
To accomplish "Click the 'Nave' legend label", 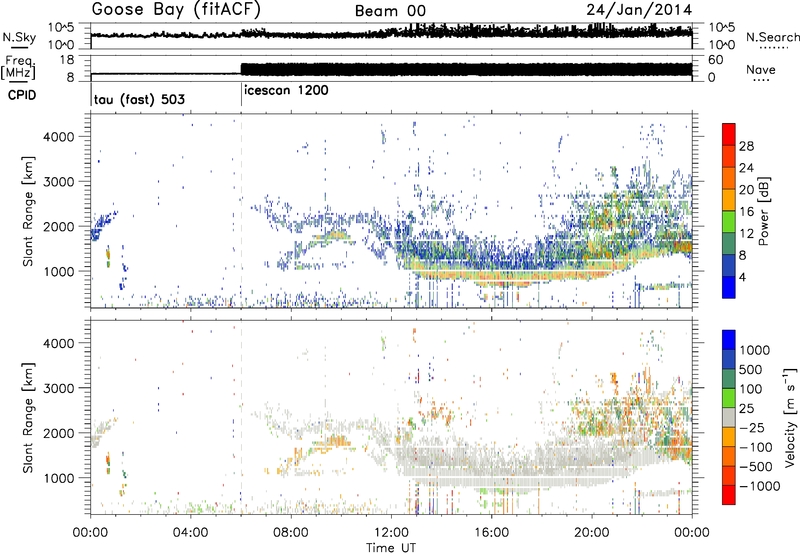I will (760, 69).
